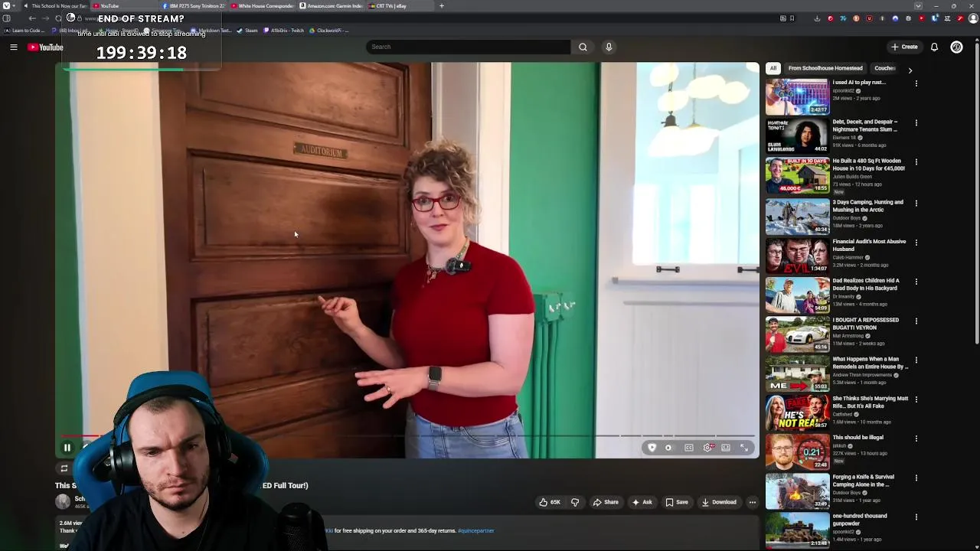Open options for '3 Days Camping, Hunting'
Viewport: 980px width, 551px height.
tap(916, 203)
